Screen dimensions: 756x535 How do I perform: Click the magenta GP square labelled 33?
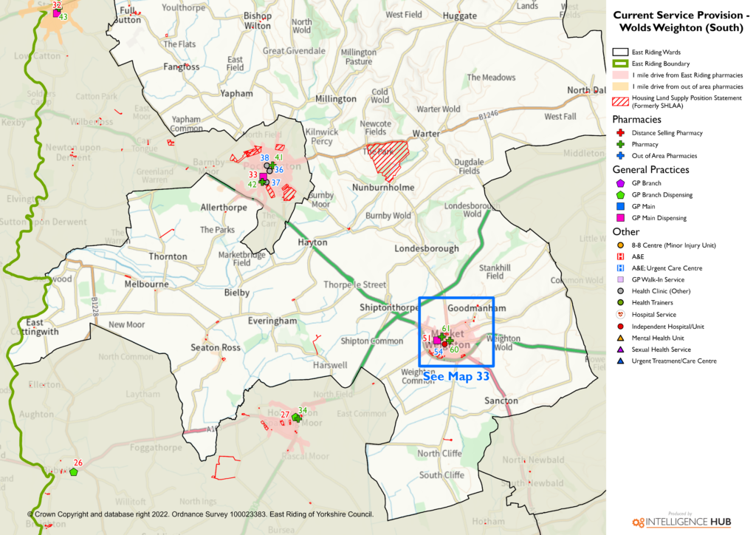263,176
